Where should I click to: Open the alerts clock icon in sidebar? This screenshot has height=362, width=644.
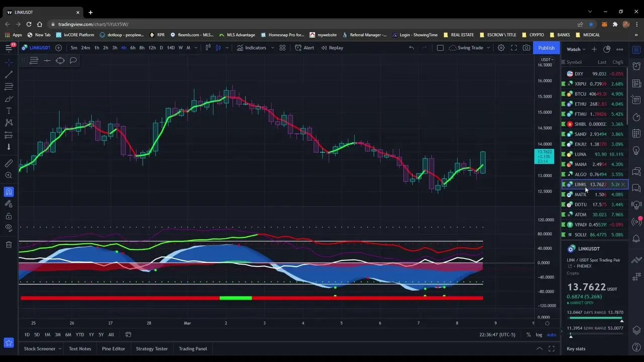pos(636,66)
